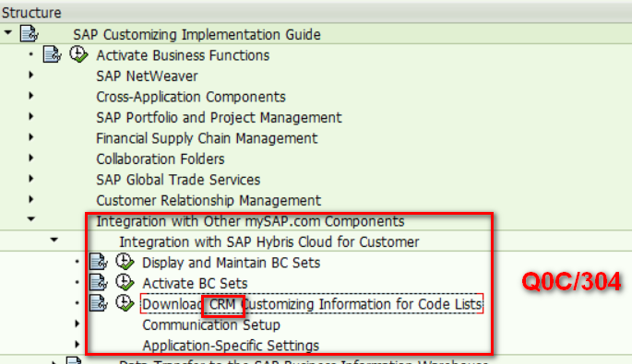The height and width of the screenshot is (364, 632).
Task: Execute Display and Maintain BC Sets activity icon
Action: click(125, 262)
